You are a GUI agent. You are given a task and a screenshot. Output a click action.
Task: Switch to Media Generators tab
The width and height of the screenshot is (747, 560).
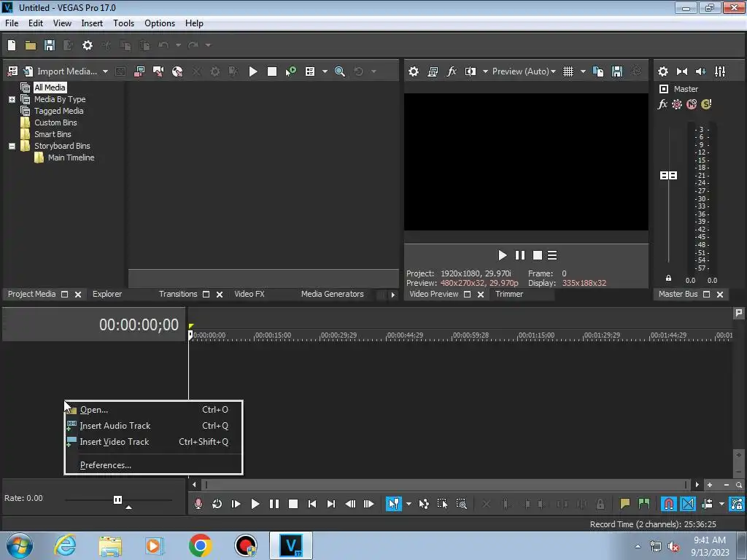332,295
